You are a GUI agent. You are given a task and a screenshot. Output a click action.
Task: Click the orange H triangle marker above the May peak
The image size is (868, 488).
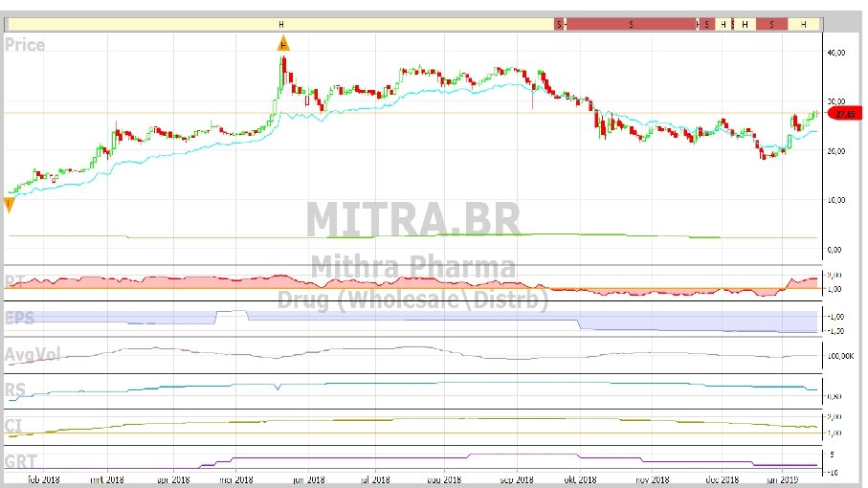coord(283,44)
